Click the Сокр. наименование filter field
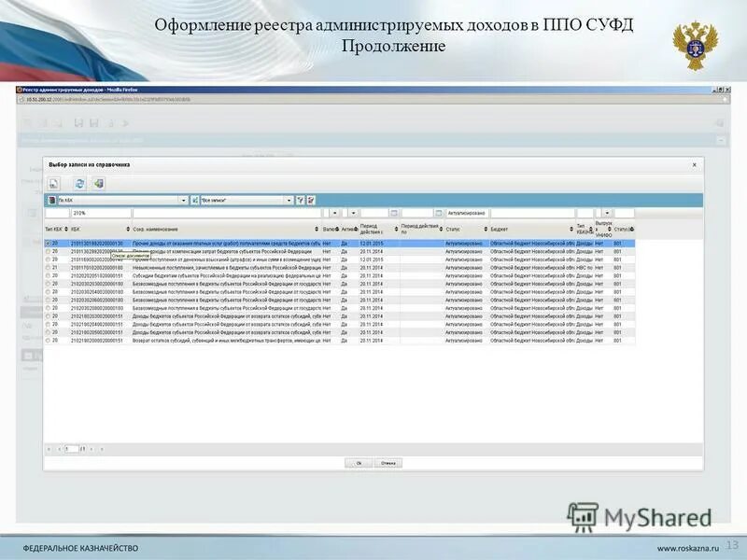Viewport: 747px width, 560px height. (227, 214)
